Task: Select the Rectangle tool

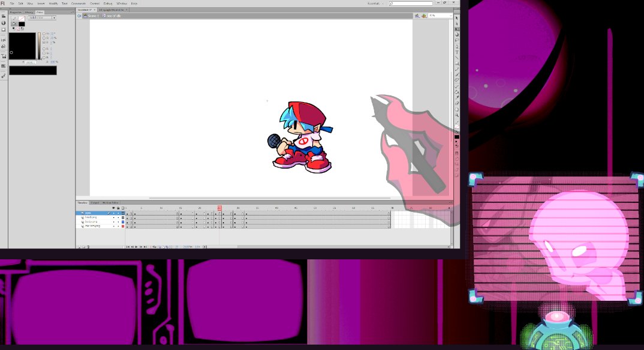Action: click(x=456, y=63)
